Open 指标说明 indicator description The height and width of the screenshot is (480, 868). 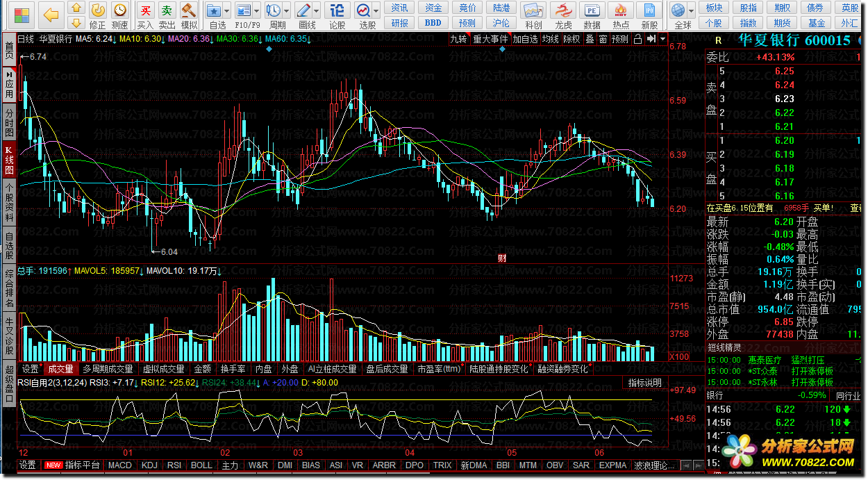(645, 383)
